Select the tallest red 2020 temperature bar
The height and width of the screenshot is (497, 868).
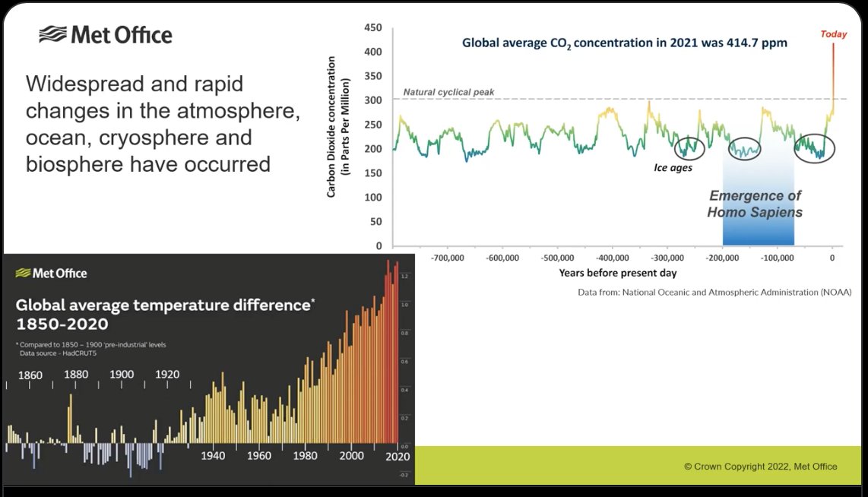pyautogui.click(x=396, y=350)
